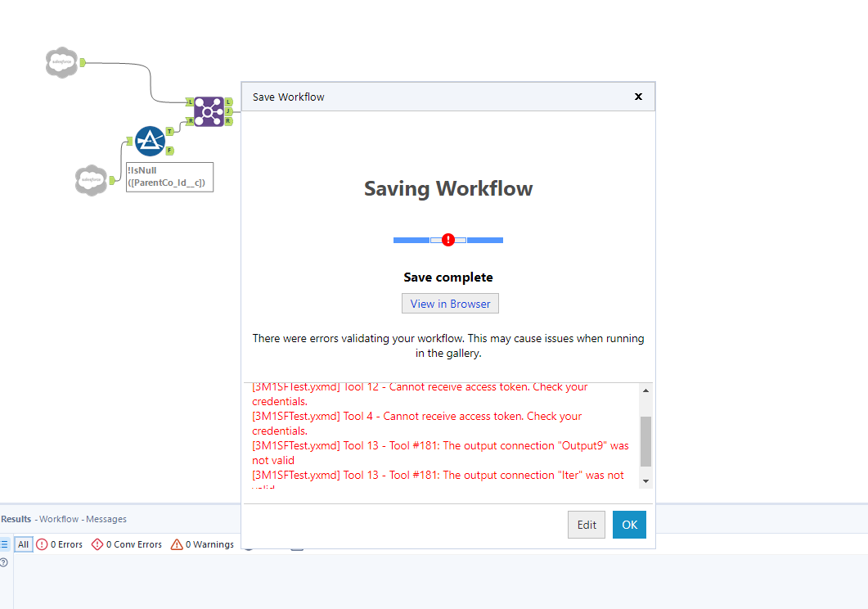This screenshot has height=609, width=868.
Task: Click the red error indicator on progress bar
Action: [x=448, y=241]
